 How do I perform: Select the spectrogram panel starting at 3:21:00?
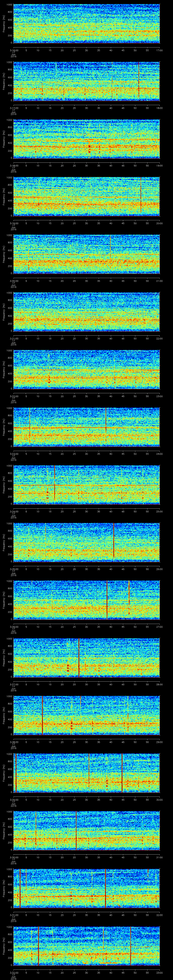(86, 312)
